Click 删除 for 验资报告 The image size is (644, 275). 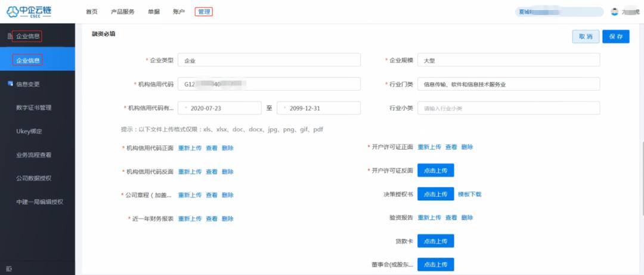pyautogui.click(x=467, y=218)
